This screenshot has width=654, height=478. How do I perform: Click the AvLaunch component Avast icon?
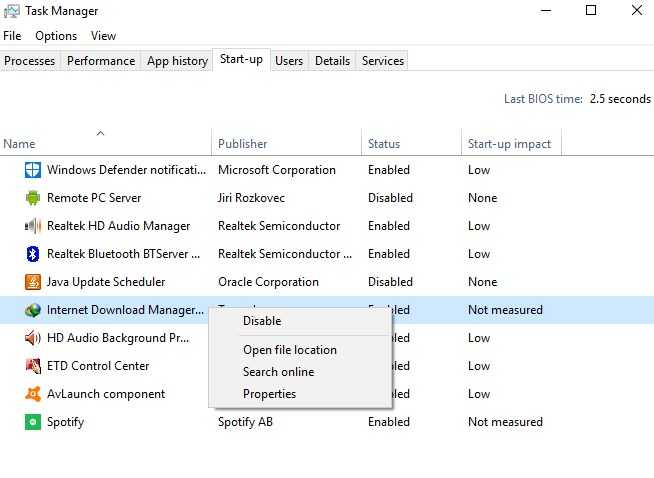[x=32, y=394]
